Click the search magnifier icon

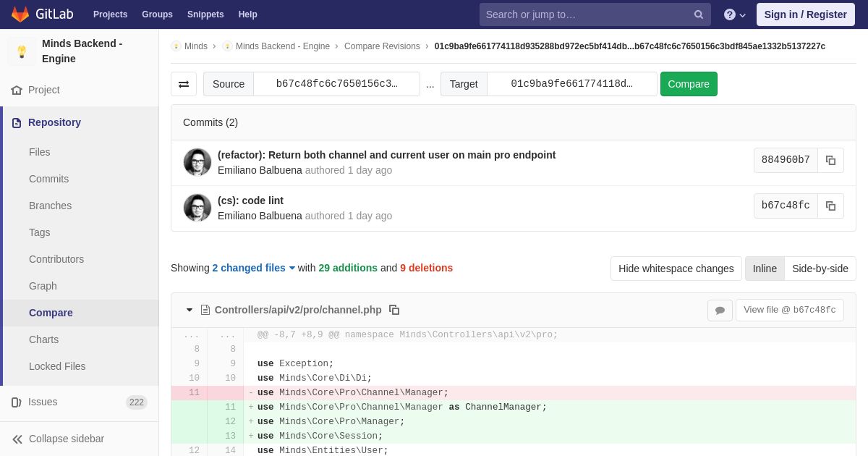tap(699, 14)
